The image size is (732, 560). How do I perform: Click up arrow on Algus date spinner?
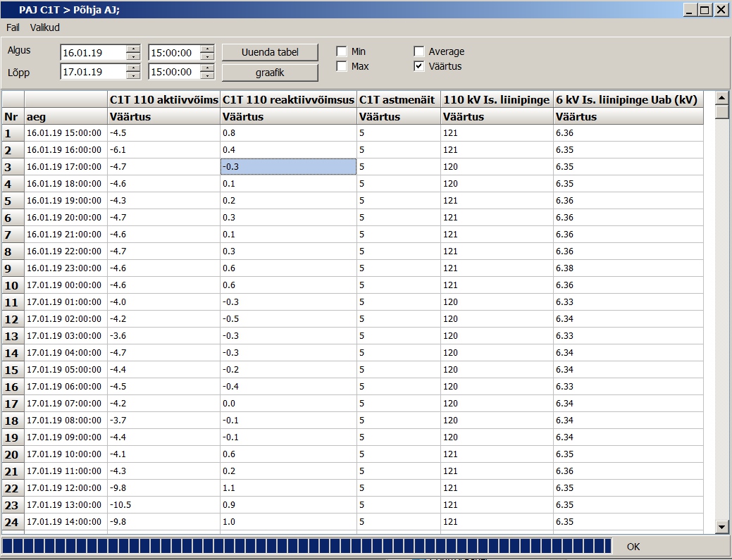[x=133, y=49]
